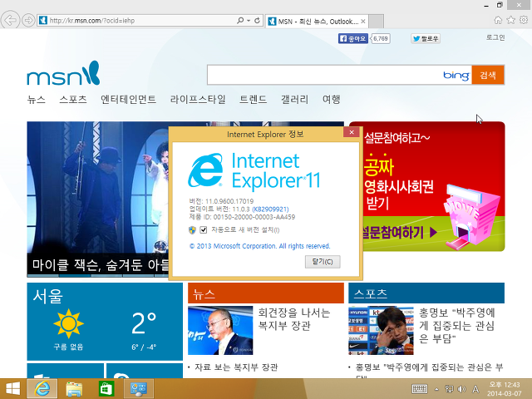Click the Internet Explorer e logo in dialog

tap(205, 170)
